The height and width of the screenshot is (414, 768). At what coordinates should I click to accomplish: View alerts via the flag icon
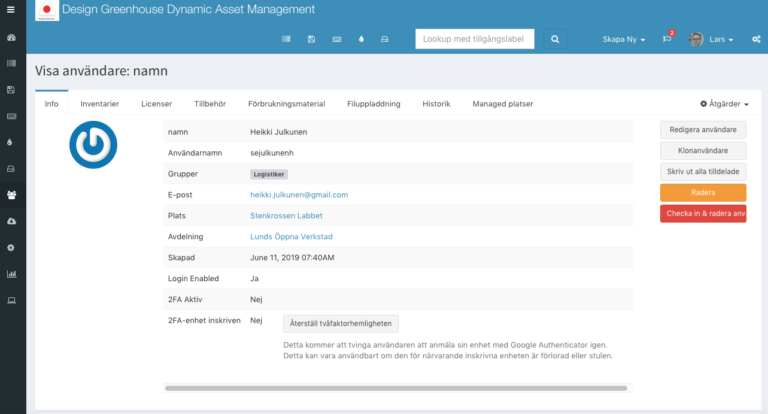pos(668,39)
